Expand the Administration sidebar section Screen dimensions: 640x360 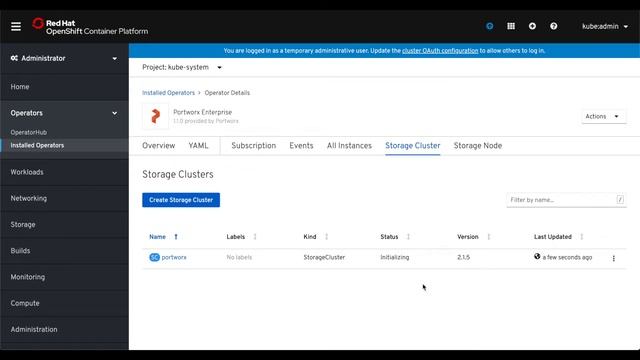[x=64, y=329]
